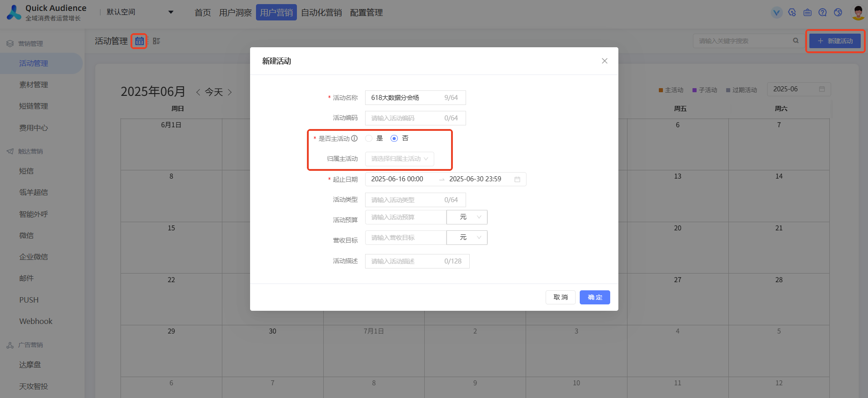Viewport: 868px width, 398px height.
Task: Open the hexagon settings icon in the top bar
Action: coord(792,13)
